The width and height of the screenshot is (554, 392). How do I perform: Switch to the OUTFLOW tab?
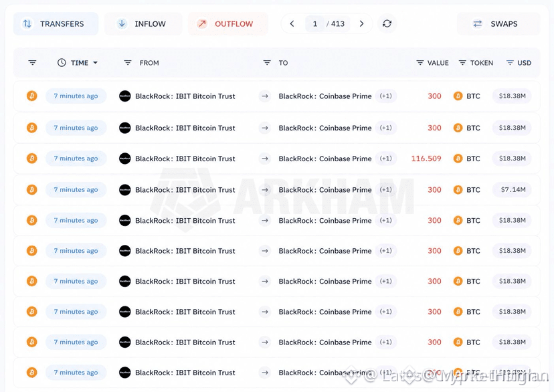pyautogui.click(x=228, y=23)
